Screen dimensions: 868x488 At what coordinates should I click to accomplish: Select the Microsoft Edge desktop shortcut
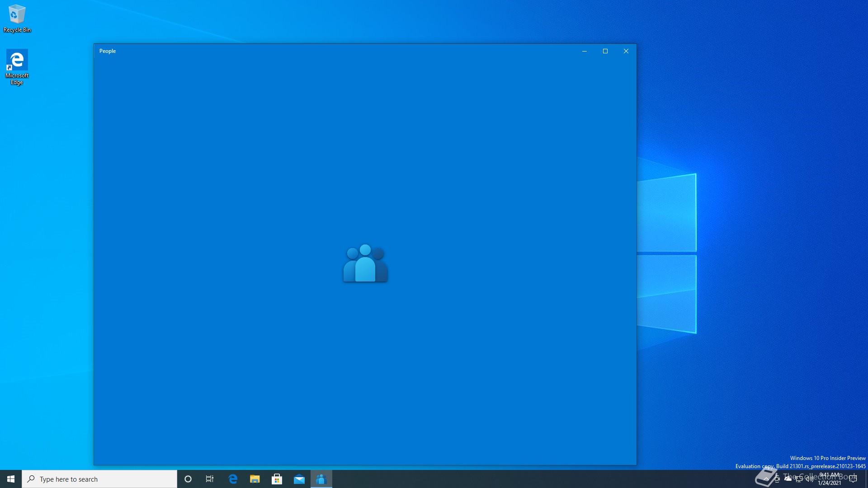click(x=17, y=66)
